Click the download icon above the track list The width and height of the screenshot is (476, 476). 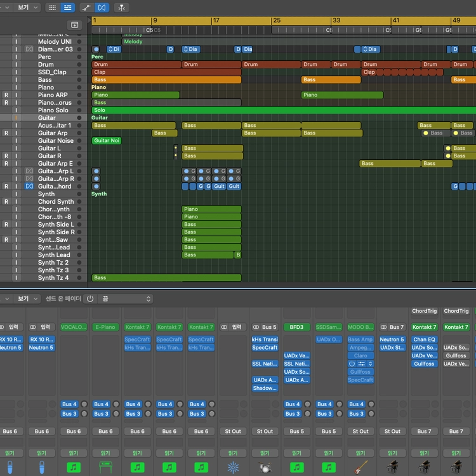(74, 25)
